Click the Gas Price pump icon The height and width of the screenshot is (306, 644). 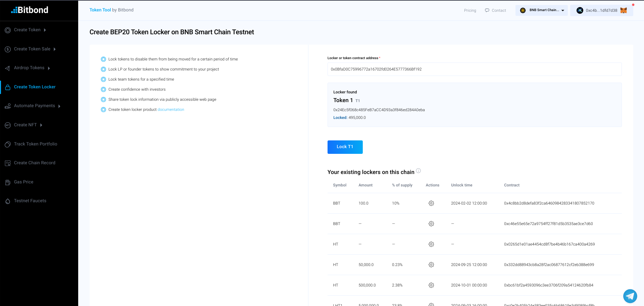8,182
